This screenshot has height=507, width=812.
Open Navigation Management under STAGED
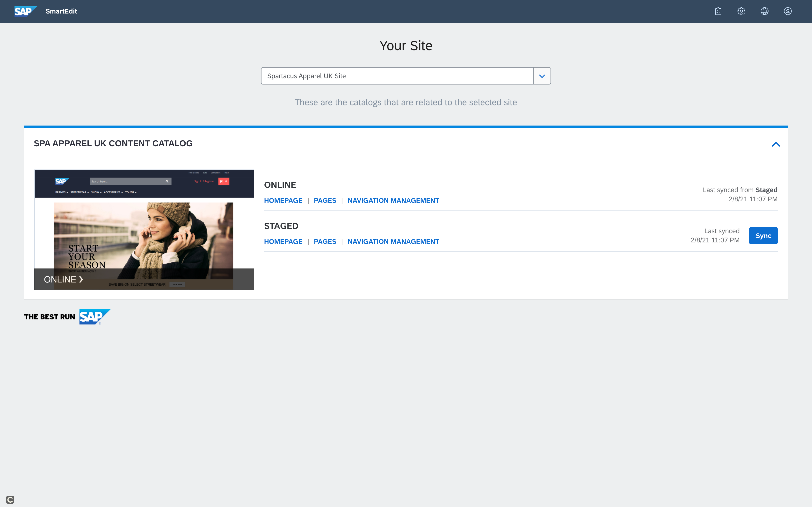click(x=393, y=241)
